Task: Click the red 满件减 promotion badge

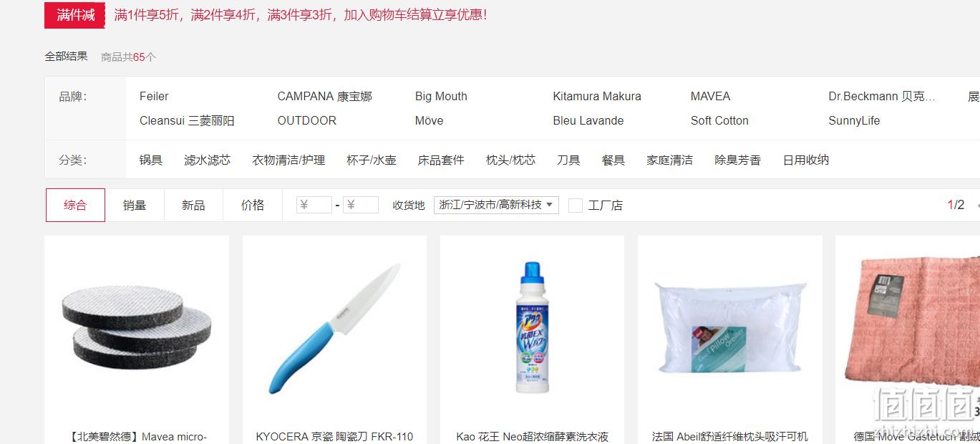Action: coord(75,15)
